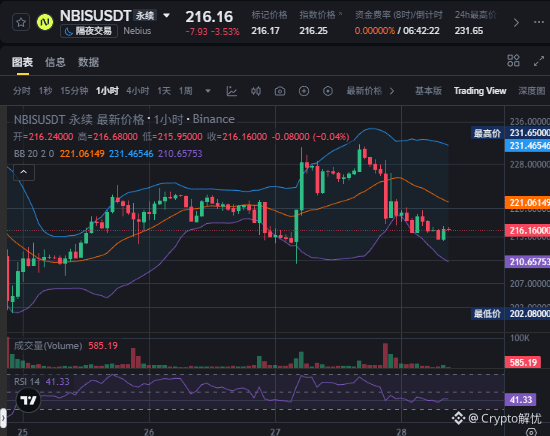Open more intervals dropdown arrow
The height and width of the screenshot is (436, 550).
click(208, 91)
